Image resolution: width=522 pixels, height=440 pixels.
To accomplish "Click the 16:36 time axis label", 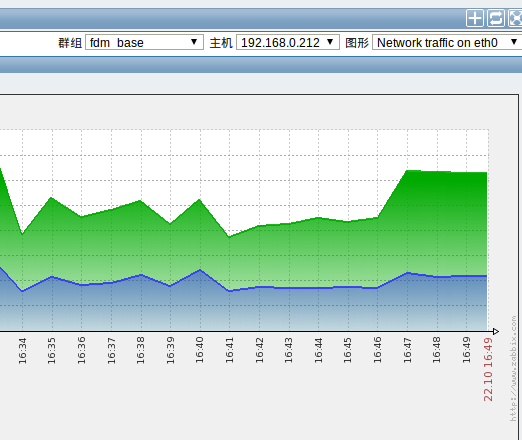I will coord(81,351).
